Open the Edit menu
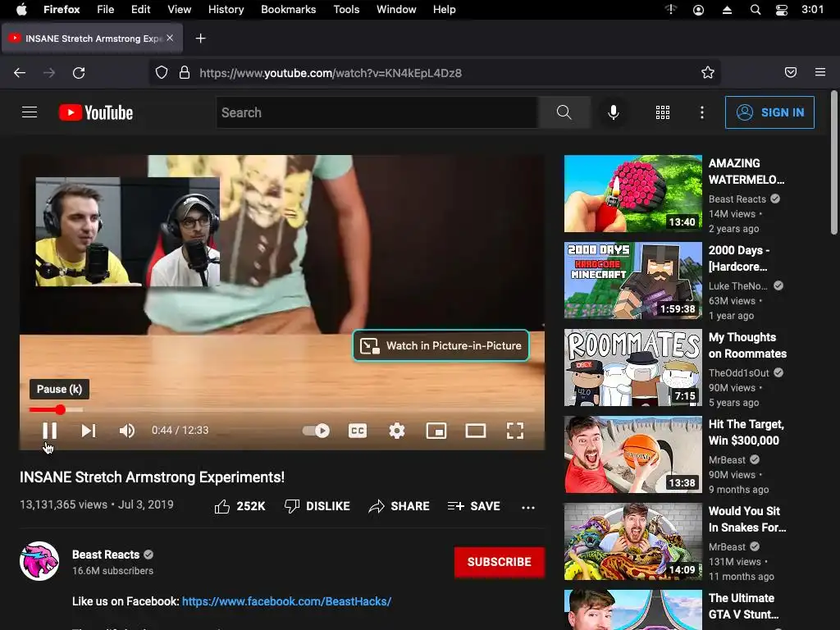 point(140,10)
